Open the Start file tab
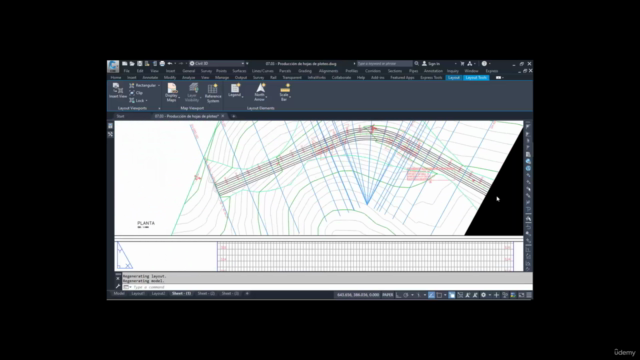The height and width of the screenshot is (360, 640). pos(120,116)
